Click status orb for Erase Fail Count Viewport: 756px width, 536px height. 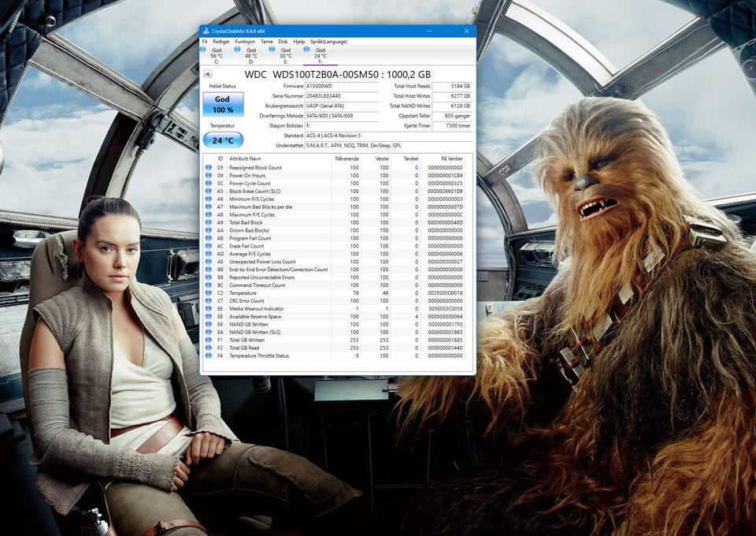pos(208,246)
